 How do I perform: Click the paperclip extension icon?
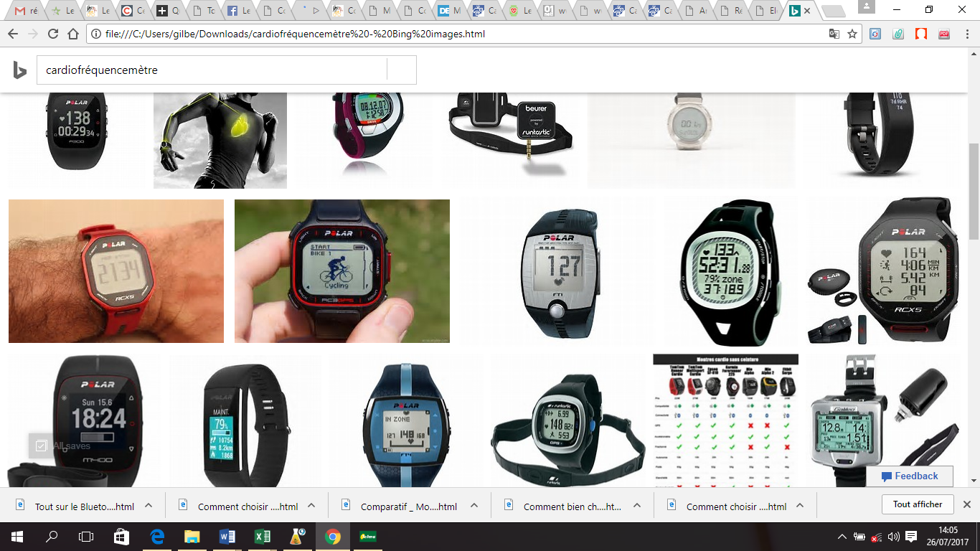(898, 34)
